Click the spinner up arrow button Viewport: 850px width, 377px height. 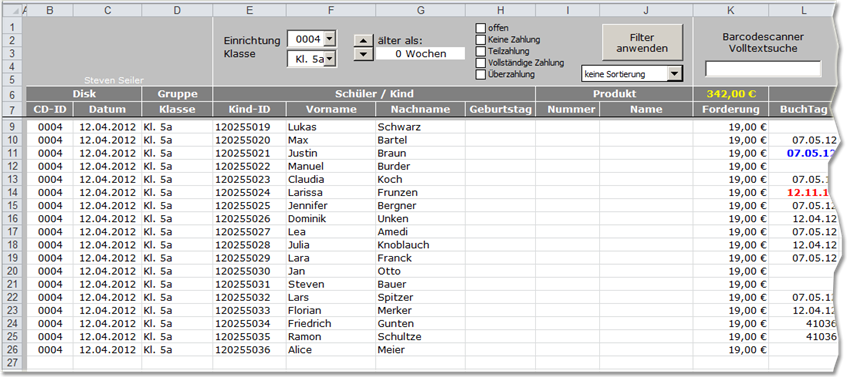coord(363,41)
